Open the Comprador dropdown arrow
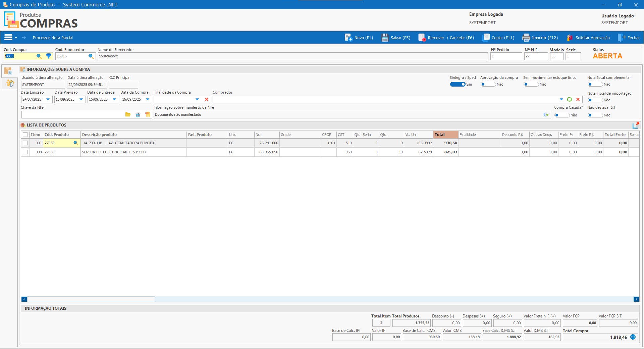 pos(561,100)
